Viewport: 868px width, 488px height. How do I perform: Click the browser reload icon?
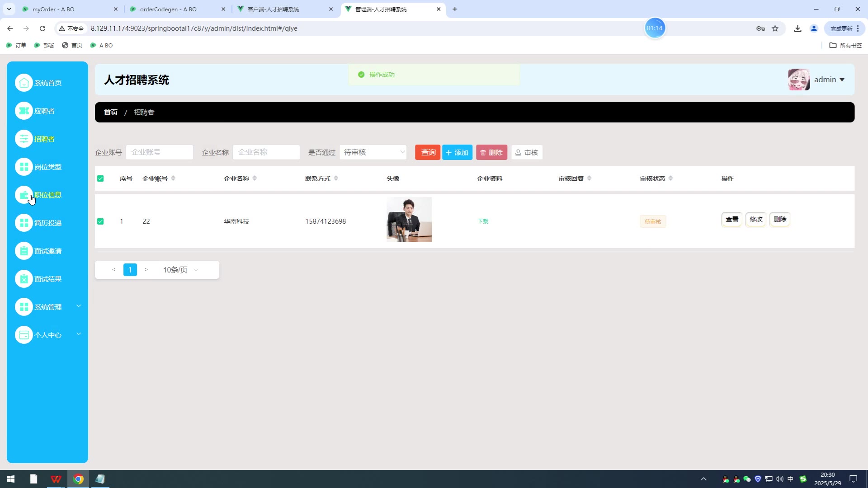pyautogui.click(x=42, y=28)
